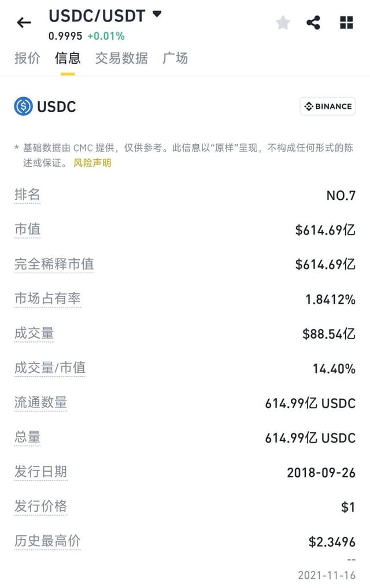The width and height of the screenshot is (370, 588).
Task: Tap the 成交量/市值 label
Action: 50,368
